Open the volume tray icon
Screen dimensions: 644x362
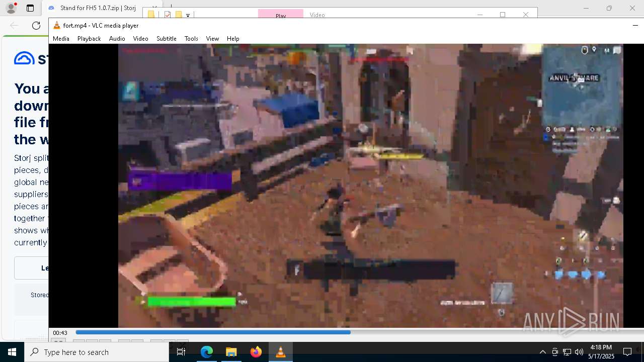coord(579,352)
